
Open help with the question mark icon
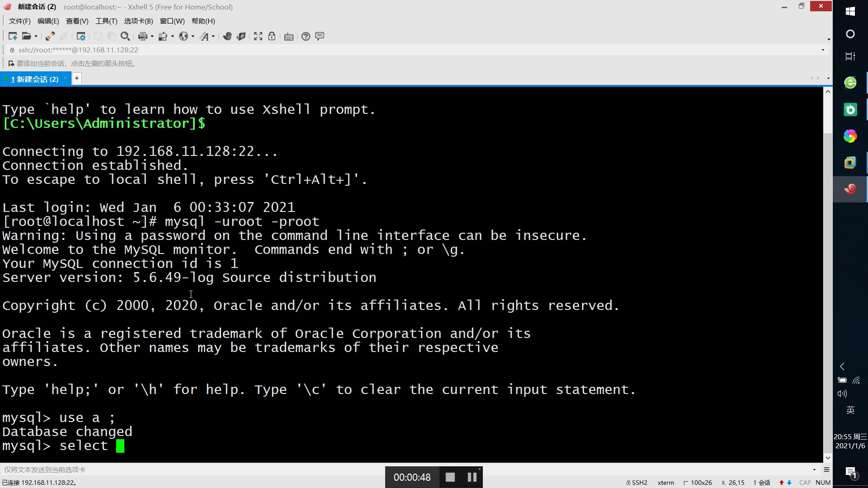click(306, 36)
